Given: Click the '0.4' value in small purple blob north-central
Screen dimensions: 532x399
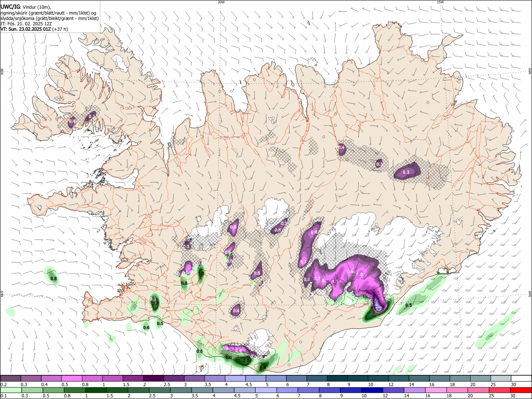Looking at the screenshot, I should [x=342, y=147].
